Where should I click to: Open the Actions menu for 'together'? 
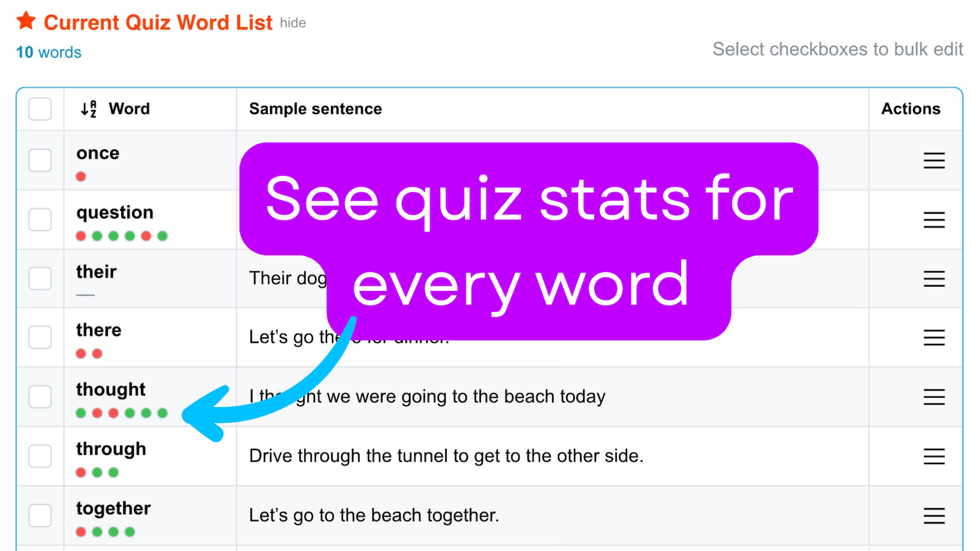933,515
